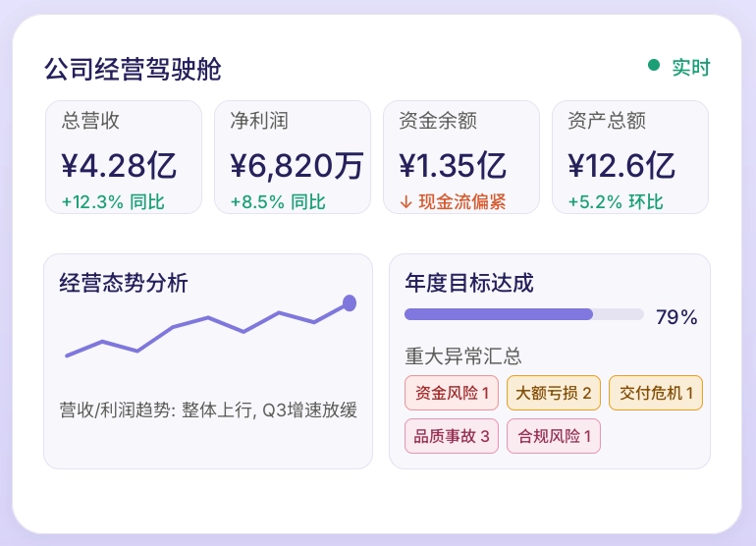Click the 年度目标达成 panel title
Image resolution: width=756 pixels, height=546 pixels.
coord(469,283)
